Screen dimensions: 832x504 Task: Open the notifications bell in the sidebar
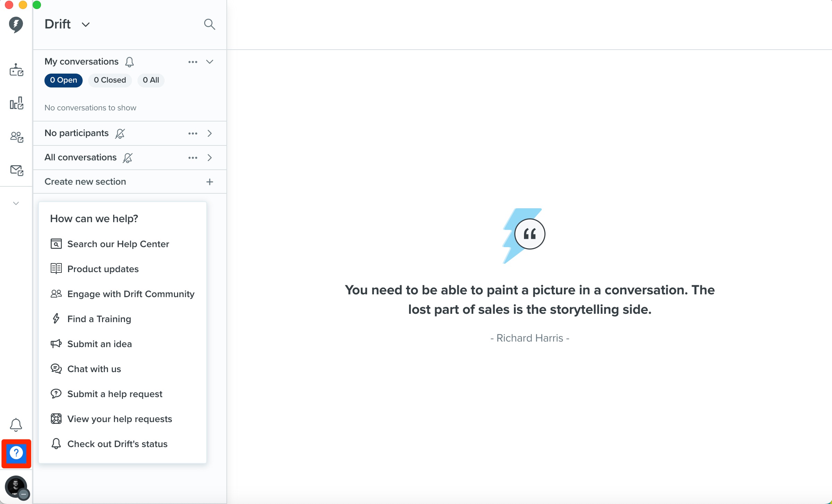coord(16,425)
